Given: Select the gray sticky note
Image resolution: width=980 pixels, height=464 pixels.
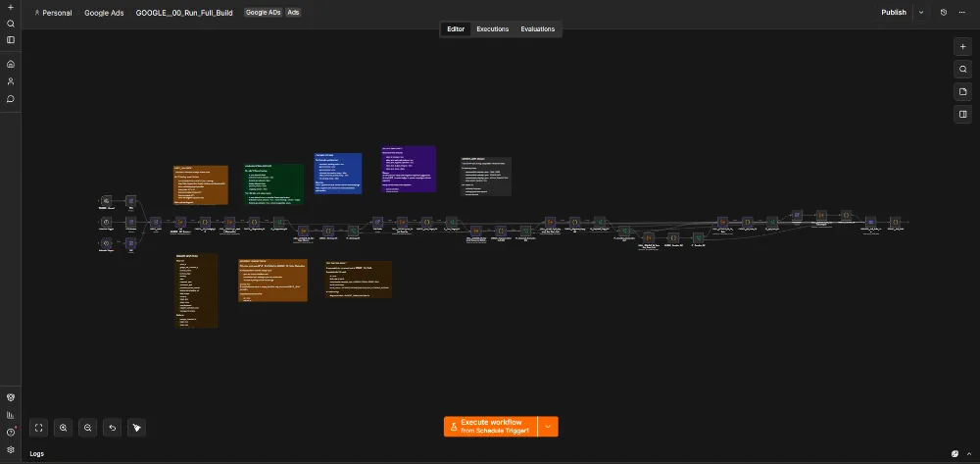Looking at the screenshot, I should 486,177.
